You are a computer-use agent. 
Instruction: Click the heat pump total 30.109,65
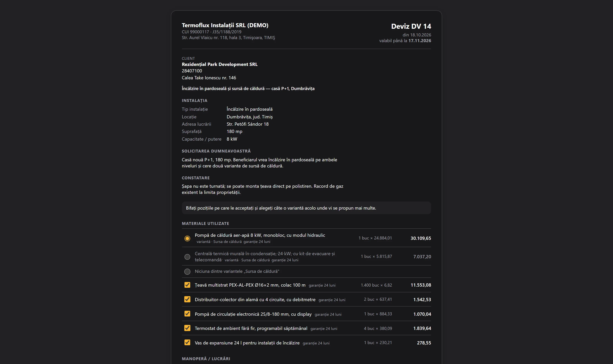click(420, 238)
